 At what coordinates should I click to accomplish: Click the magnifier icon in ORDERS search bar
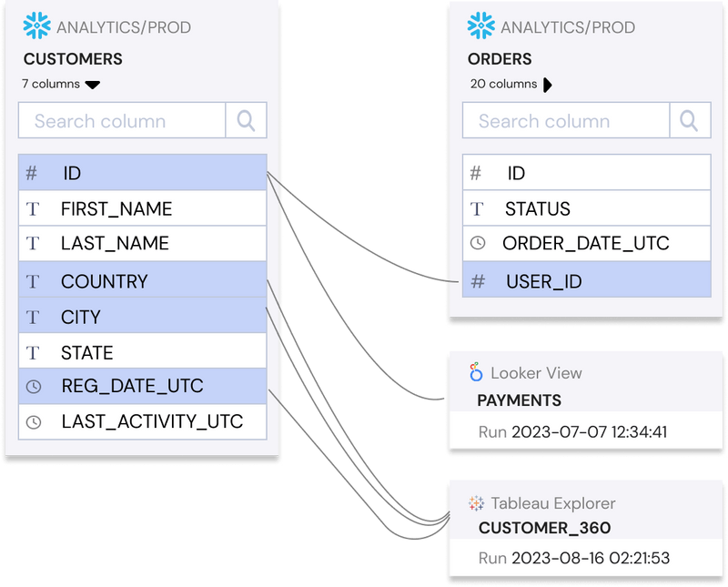690,121
